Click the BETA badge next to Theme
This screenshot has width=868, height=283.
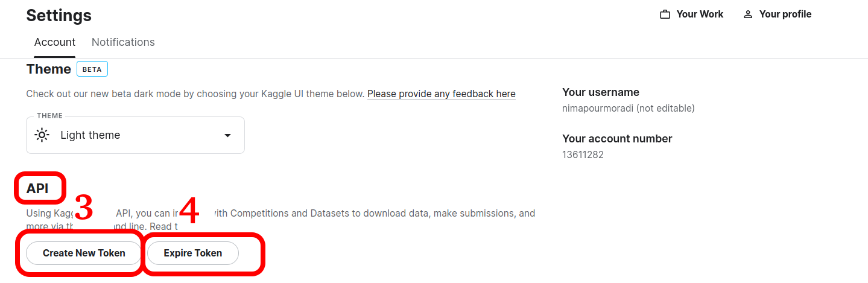pos(92,69)
